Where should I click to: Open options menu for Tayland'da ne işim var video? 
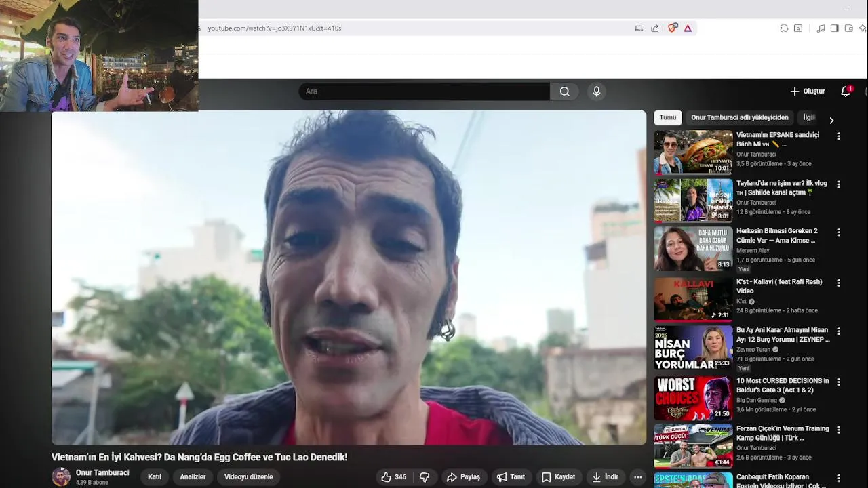coord(839,184)
